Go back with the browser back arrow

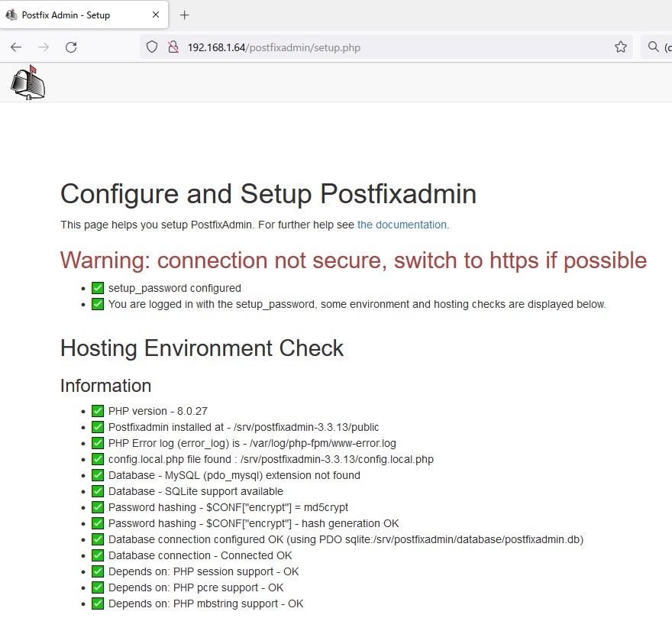16,47
